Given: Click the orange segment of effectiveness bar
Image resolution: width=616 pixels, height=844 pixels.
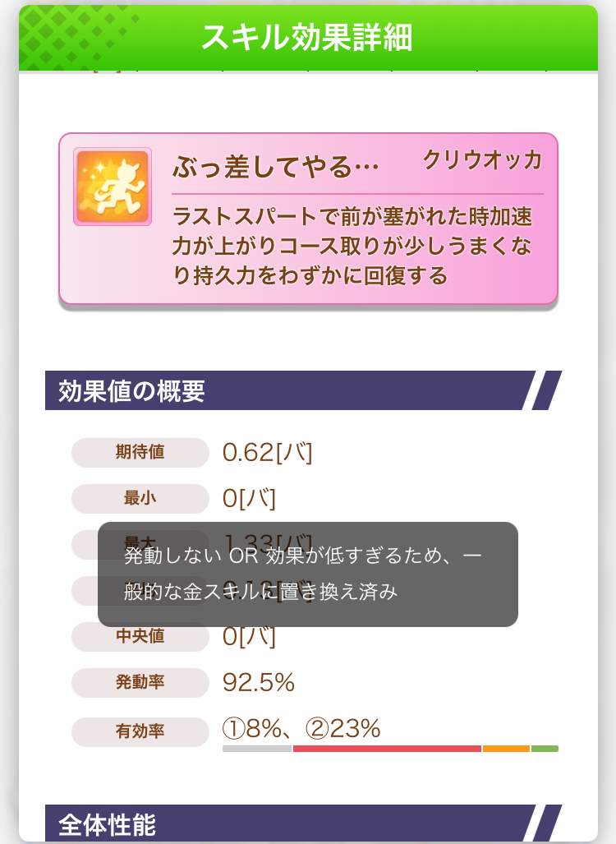Looking at the screenshot, I should coord(506,749).
